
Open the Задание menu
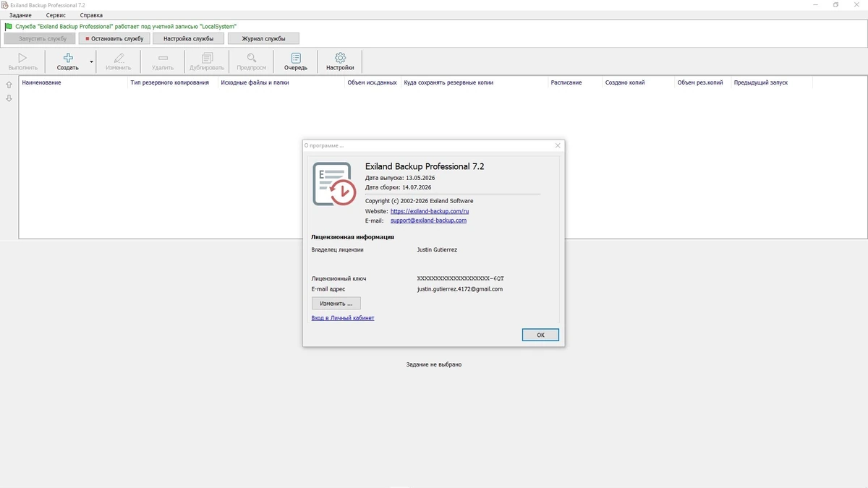pos(20,15)
